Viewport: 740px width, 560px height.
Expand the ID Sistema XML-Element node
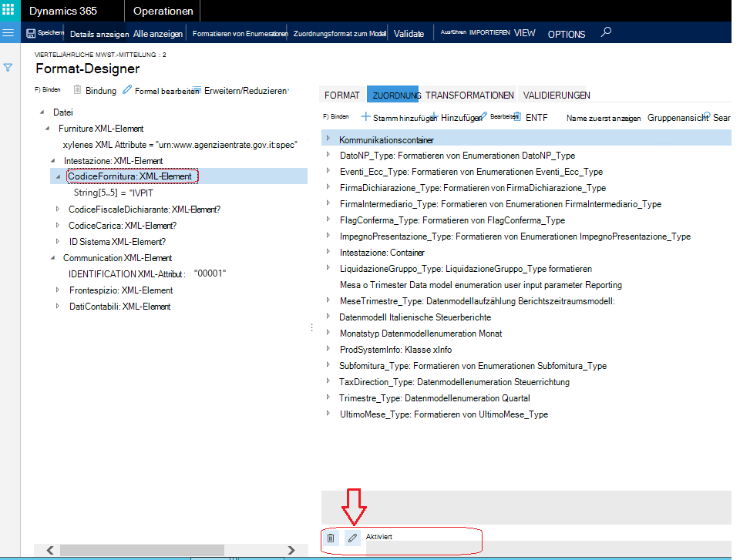coord(58,241)
